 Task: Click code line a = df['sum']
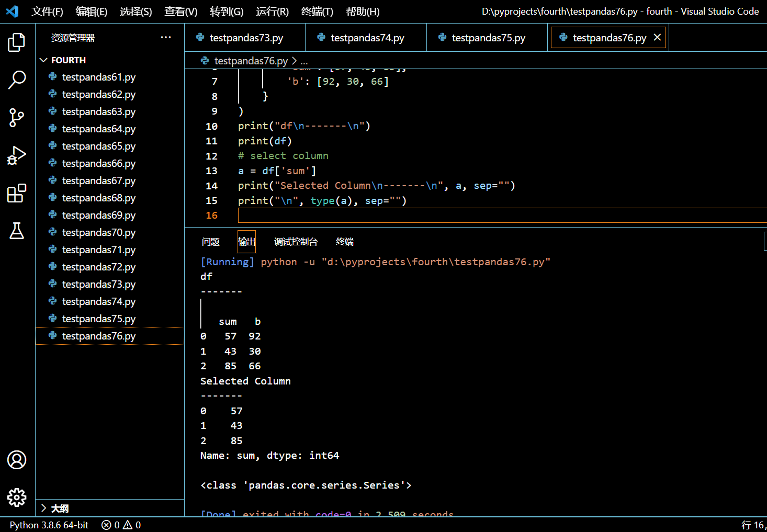coord(277,171)
